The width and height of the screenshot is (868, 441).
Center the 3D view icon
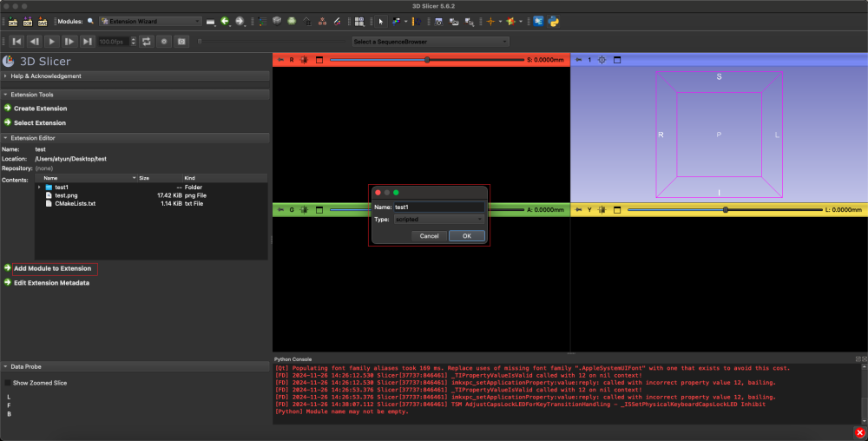tap(602, 60)
